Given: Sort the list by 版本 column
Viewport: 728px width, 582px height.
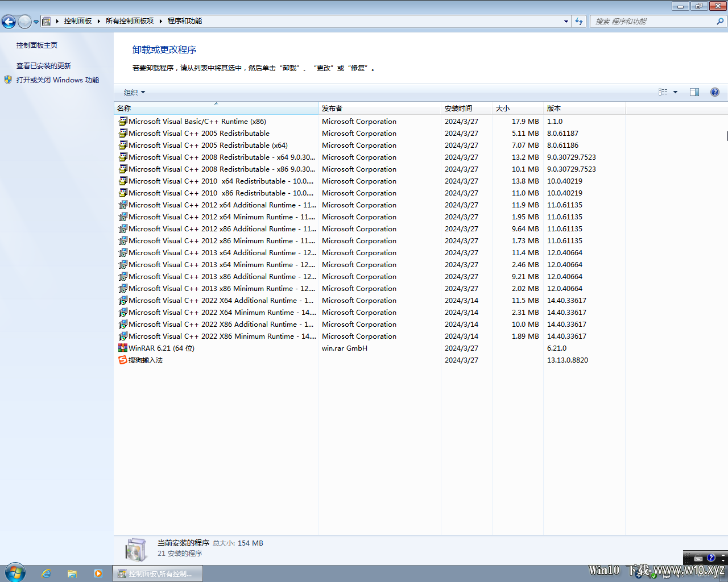Looking at the screenshot, I should pos(585,108).
